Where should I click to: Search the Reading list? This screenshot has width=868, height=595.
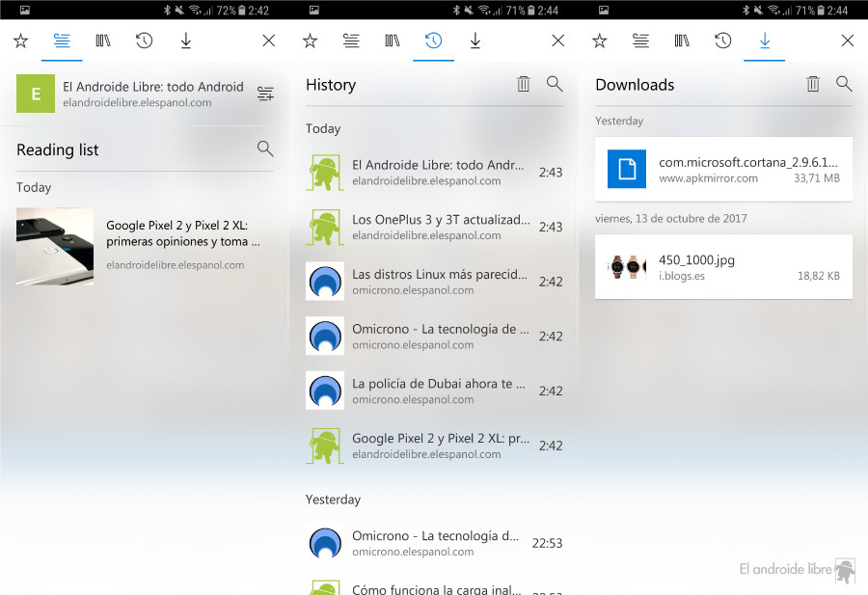pyautogui.click(x=265, y=149)
